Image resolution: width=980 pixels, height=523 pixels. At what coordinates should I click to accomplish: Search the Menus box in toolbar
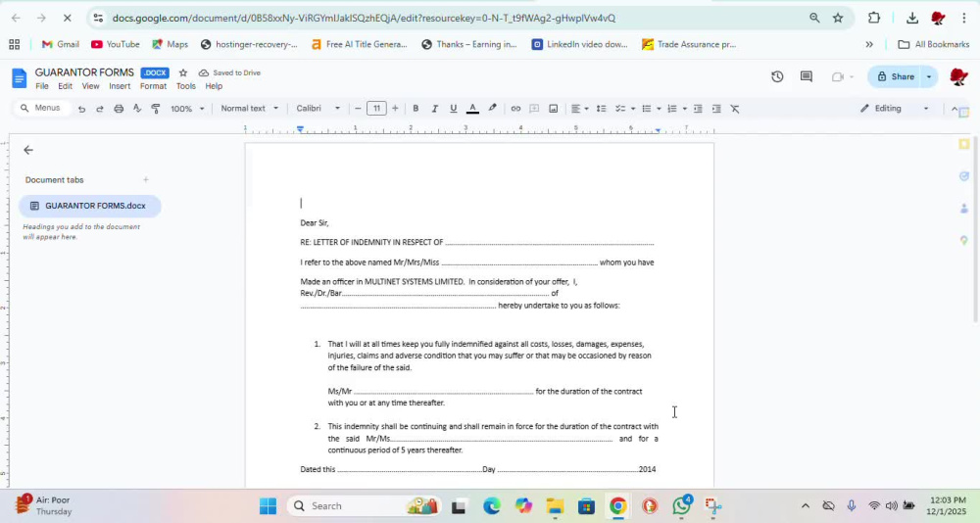coord(41,108)
